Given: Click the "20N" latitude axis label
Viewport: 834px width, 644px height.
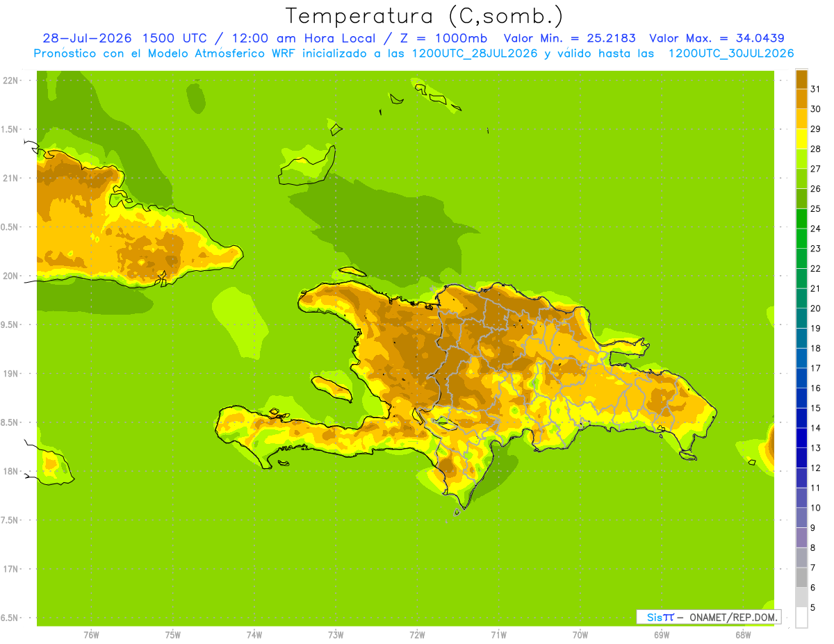Looking at the screenshot, I should coord(10,276).
